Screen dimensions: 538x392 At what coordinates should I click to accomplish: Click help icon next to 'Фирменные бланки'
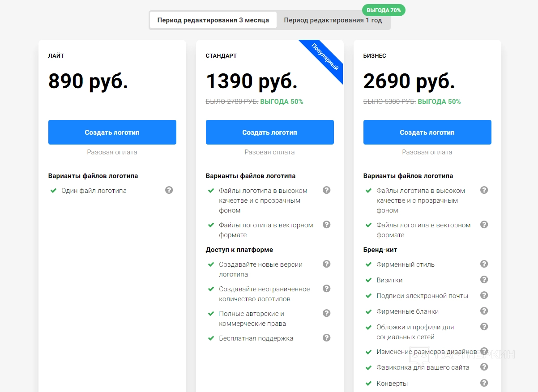[484, 311]
